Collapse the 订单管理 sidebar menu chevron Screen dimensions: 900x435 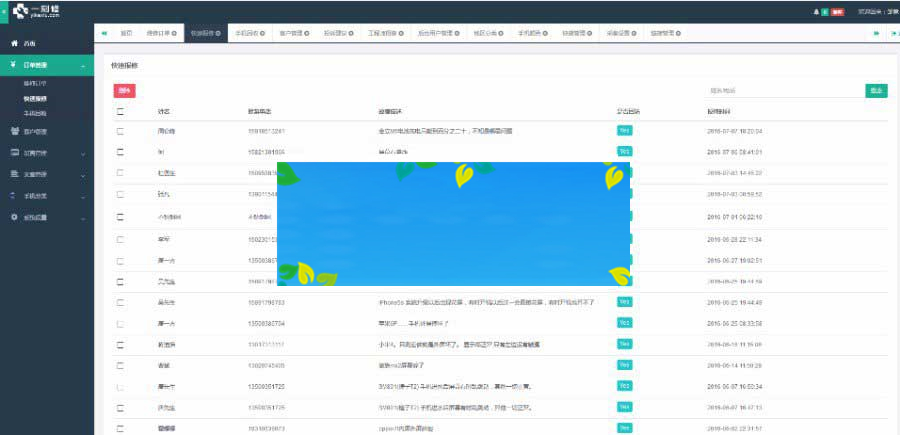point(83,65)
